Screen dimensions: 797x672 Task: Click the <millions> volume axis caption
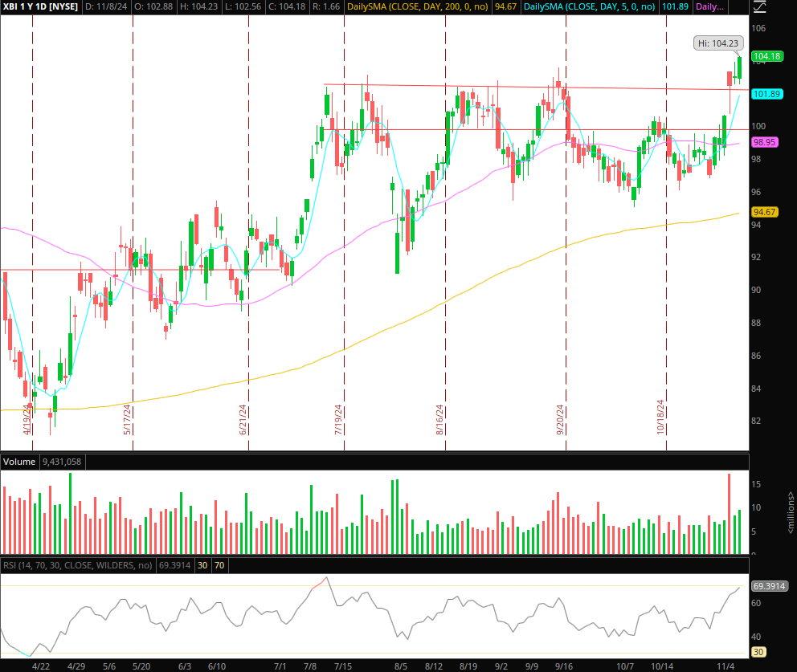[x=791, y=512]
